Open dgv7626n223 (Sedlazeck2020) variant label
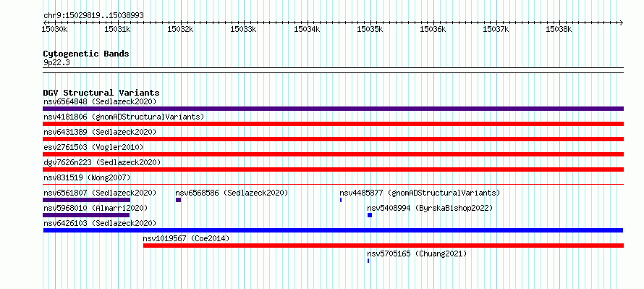Viewport: 644px width, 289px height. click(102, 162)
